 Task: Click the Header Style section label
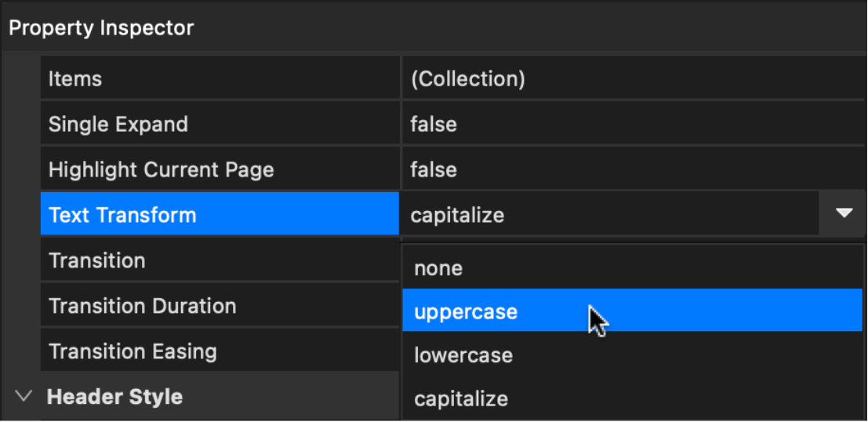tap(115, 397)
